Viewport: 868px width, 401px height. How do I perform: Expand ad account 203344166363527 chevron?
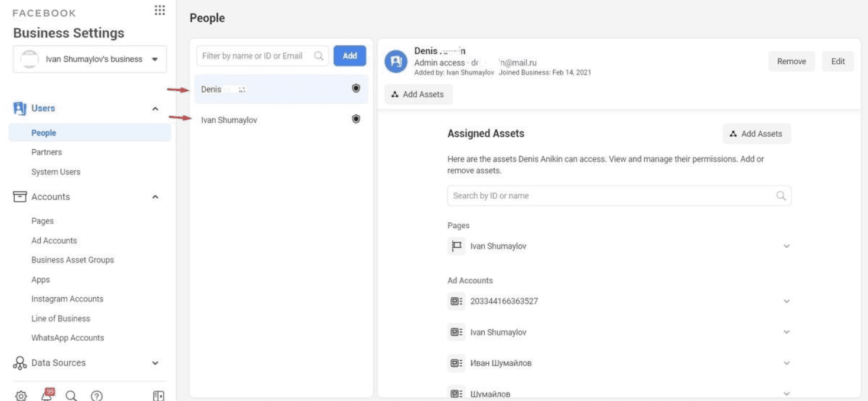[786, 301]
